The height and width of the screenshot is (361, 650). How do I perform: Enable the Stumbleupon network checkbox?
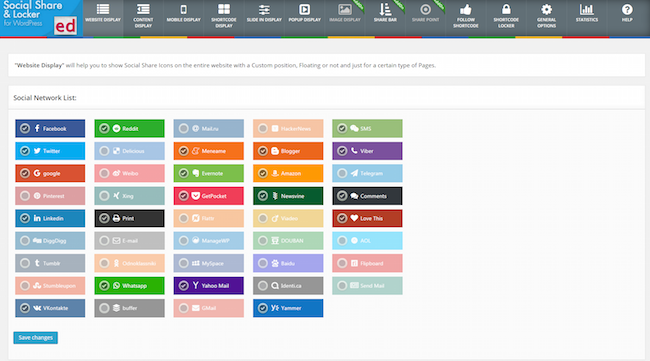(25, 286)
